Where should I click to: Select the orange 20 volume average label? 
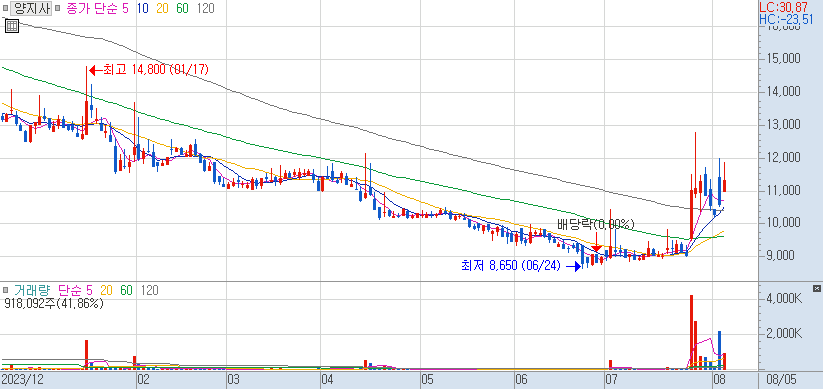[107, 290]
